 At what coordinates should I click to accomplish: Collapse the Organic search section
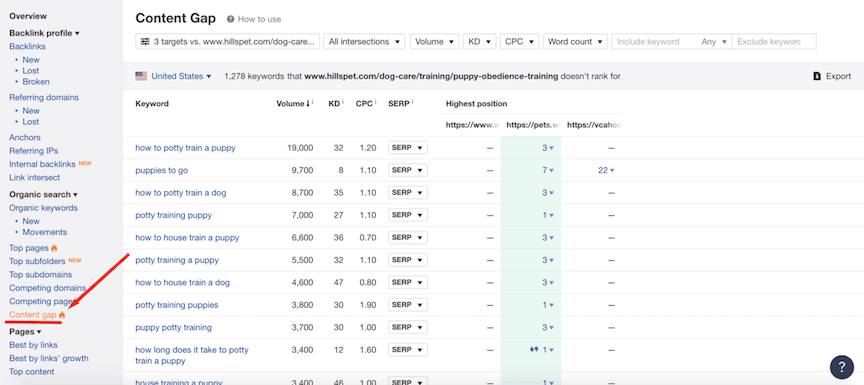[44, 194]
